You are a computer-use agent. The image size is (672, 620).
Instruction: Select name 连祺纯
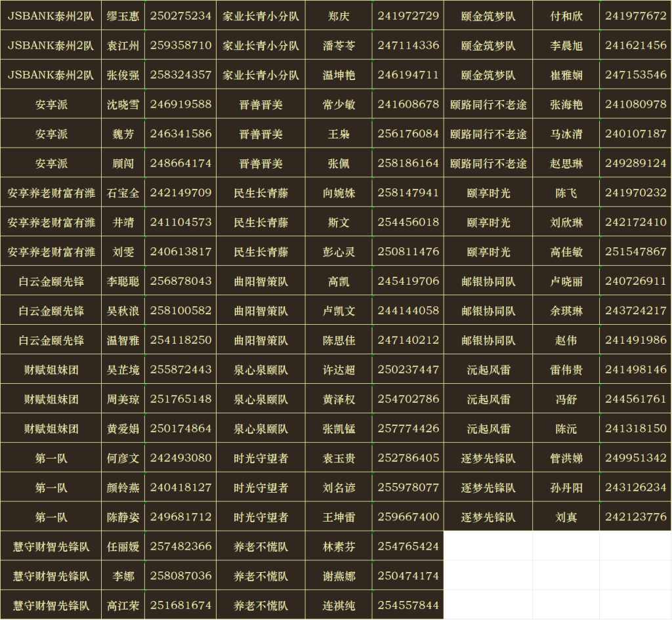339,605
